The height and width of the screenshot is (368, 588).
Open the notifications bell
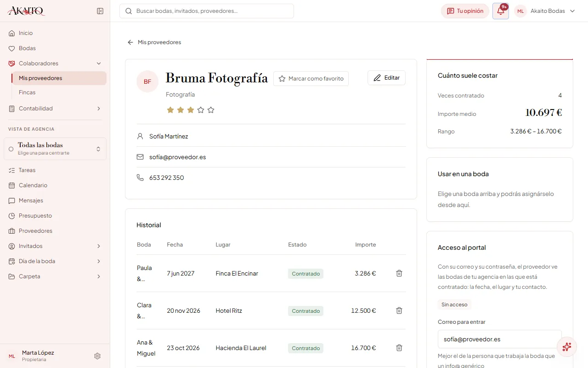pyautogui.click(x=501, y=11)
